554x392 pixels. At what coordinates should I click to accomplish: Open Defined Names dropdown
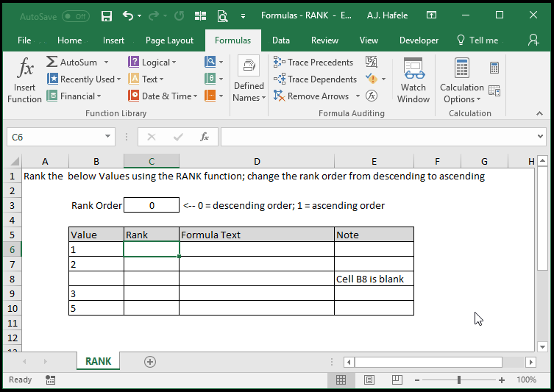pos(249,79)
